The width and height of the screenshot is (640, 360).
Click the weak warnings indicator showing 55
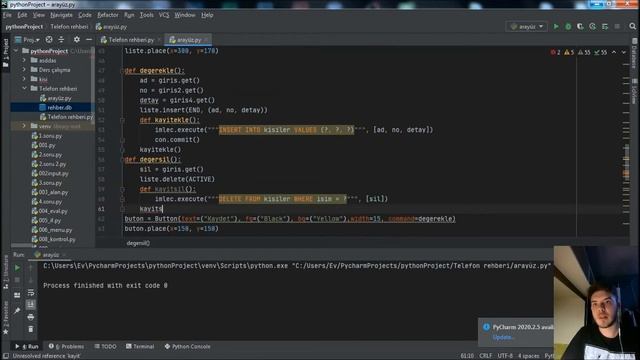584,52
